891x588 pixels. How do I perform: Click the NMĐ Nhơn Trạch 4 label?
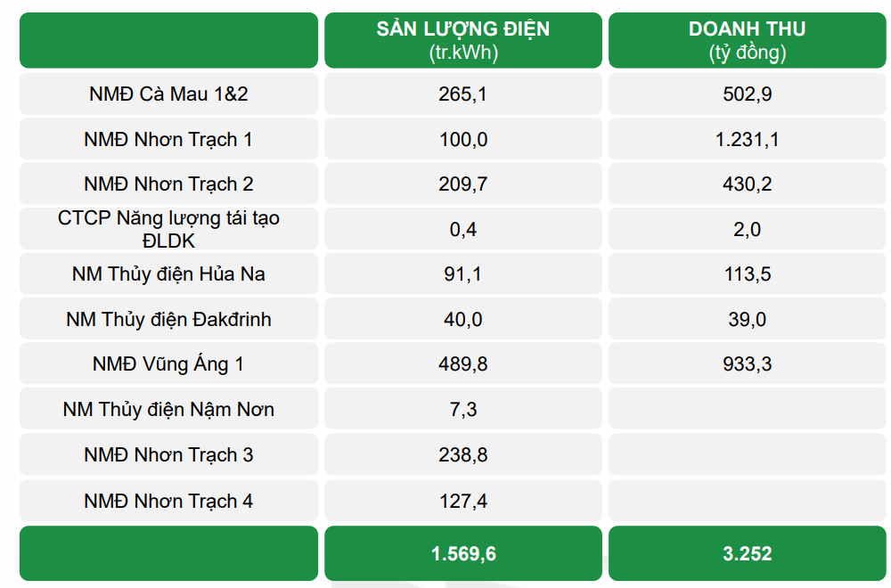[168, 501]
